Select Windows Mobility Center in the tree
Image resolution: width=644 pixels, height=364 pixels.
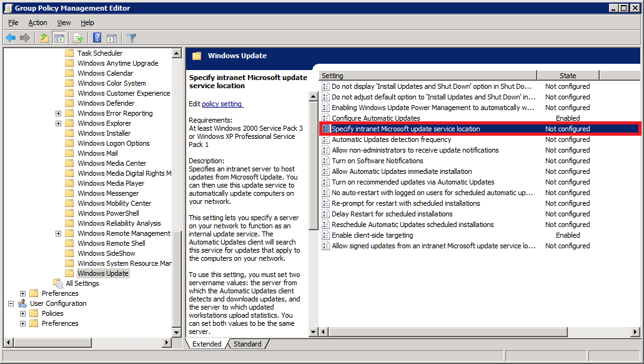coord(114,203)
